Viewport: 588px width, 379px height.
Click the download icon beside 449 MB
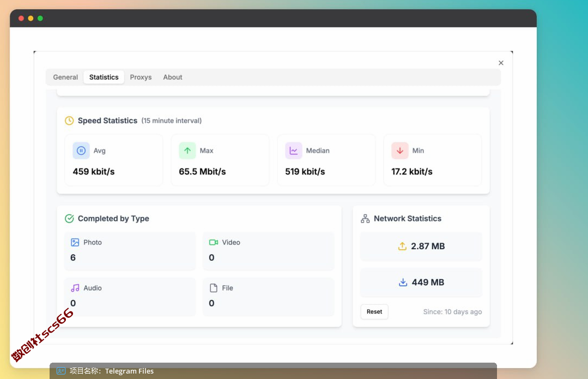pyautogui.click(x=403, y=282)
